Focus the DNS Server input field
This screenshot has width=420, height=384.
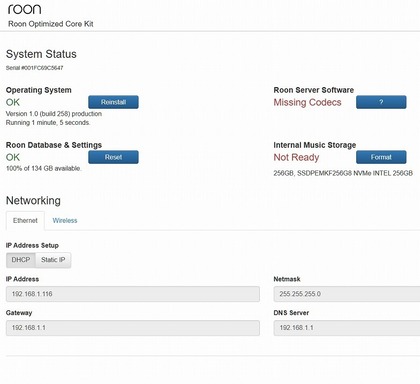[x=347, y=328]
